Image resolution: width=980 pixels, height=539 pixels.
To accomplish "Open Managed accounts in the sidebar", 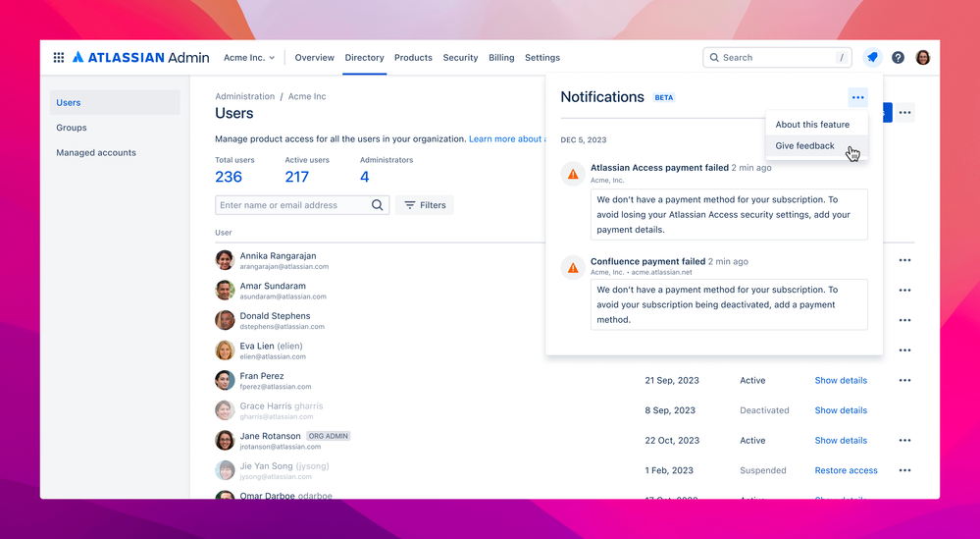I will [115, 152].
